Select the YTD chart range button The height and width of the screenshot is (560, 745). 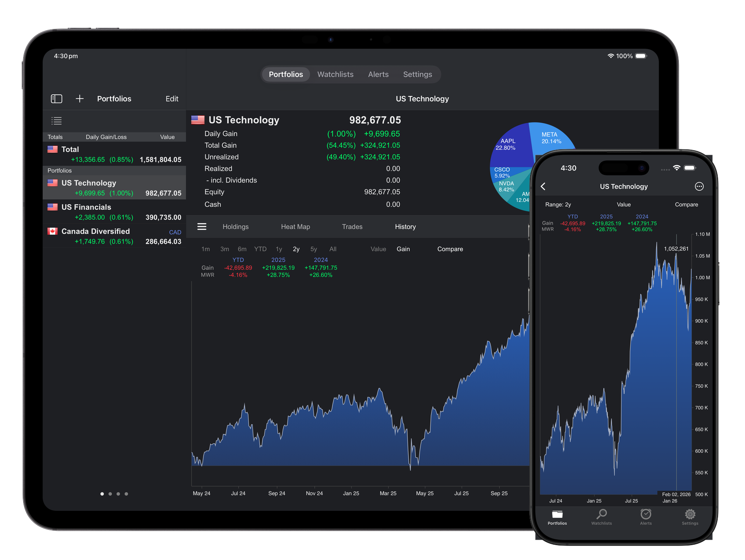(x=260, y=249)
